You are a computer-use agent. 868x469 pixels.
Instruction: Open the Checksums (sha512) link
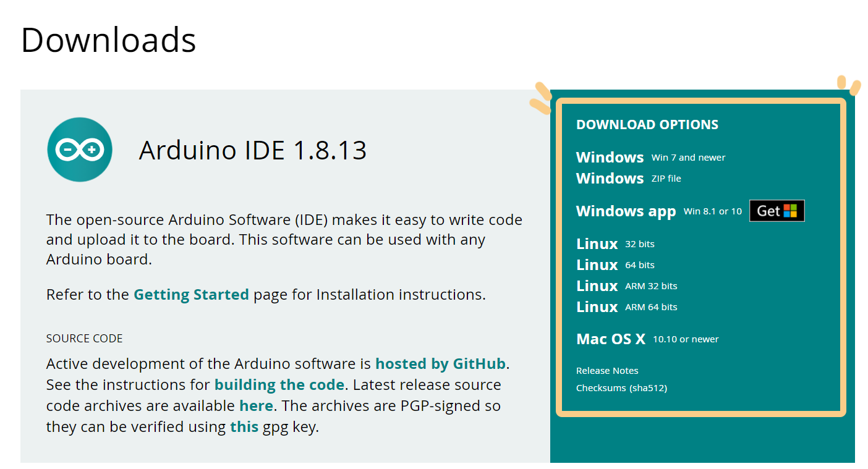[x=621, y=388]
